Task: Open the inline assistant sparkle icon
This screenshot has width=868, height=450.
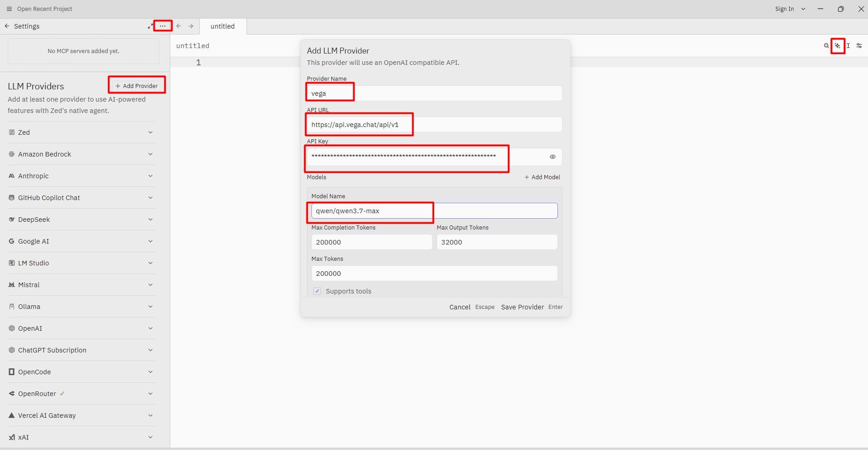Action: pos(838,45)
